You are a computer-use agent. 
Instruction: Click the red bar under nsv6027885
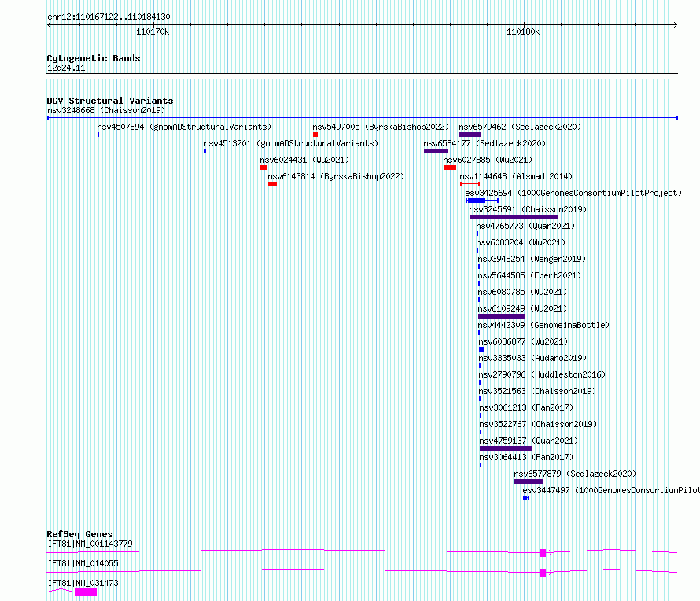pos(450,168)
